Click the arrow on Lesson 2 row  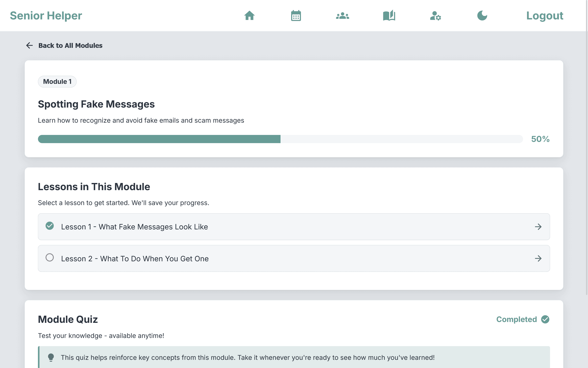click(538, 258)
